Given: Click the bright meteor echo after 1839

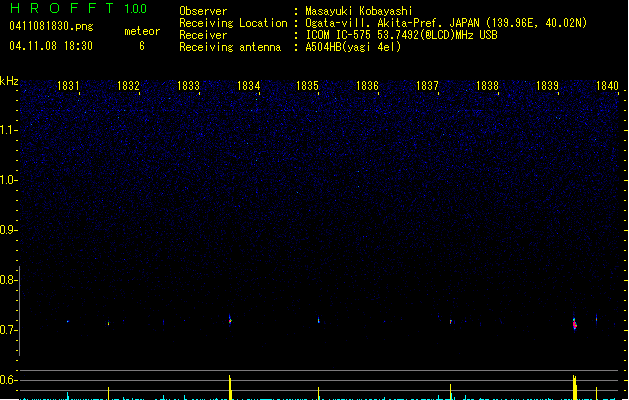Looking at the screenshot, I should 574,323.
